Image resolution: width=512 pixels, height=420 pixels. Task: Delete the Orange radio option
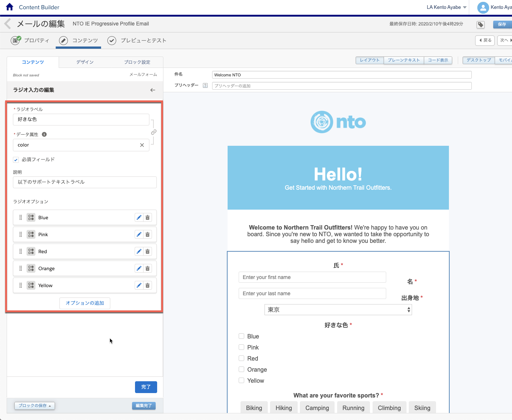148,268
